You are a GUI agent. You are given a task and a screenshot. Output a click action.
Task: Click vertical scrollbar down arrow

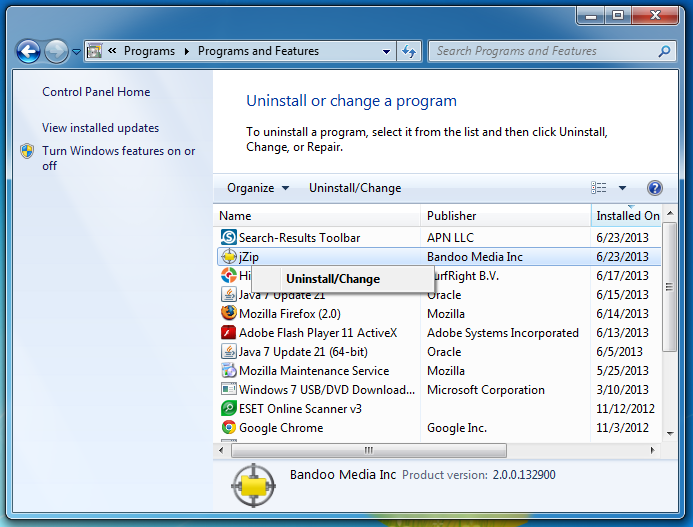(670, 433)
